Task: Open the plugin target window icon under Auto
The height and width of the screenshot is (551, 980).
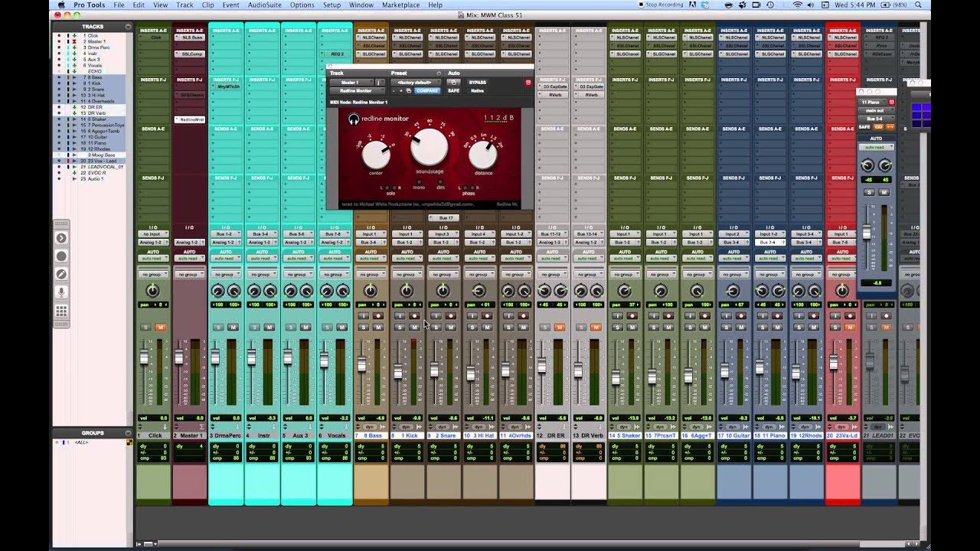Action: pos(453,82)
